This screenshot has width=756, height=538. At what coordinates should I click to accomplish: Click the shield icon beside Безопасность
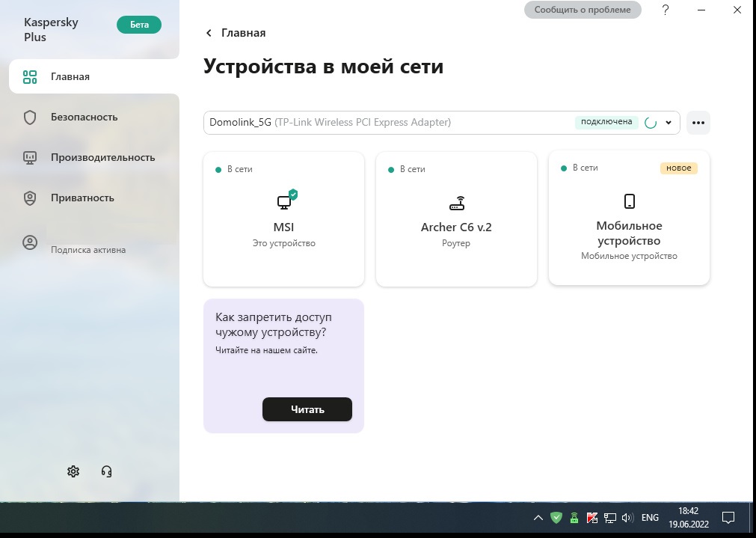(30, 117)
